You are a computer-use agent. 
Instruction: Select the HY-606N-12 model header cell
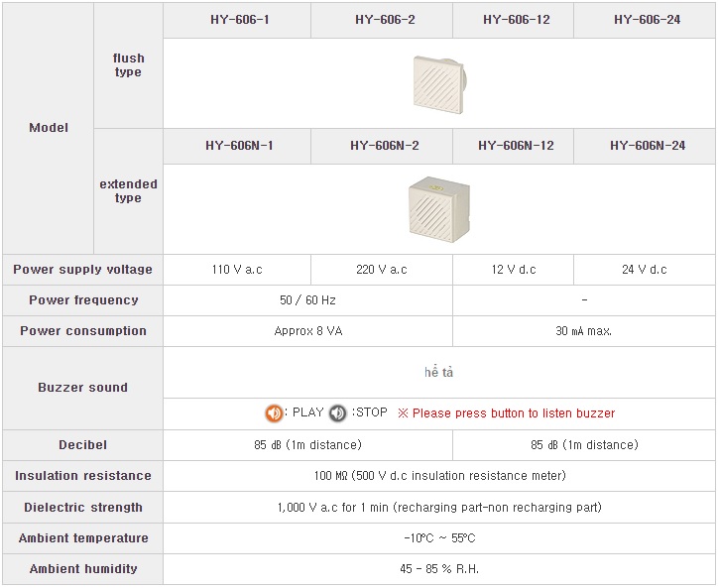tap(513, 147)
